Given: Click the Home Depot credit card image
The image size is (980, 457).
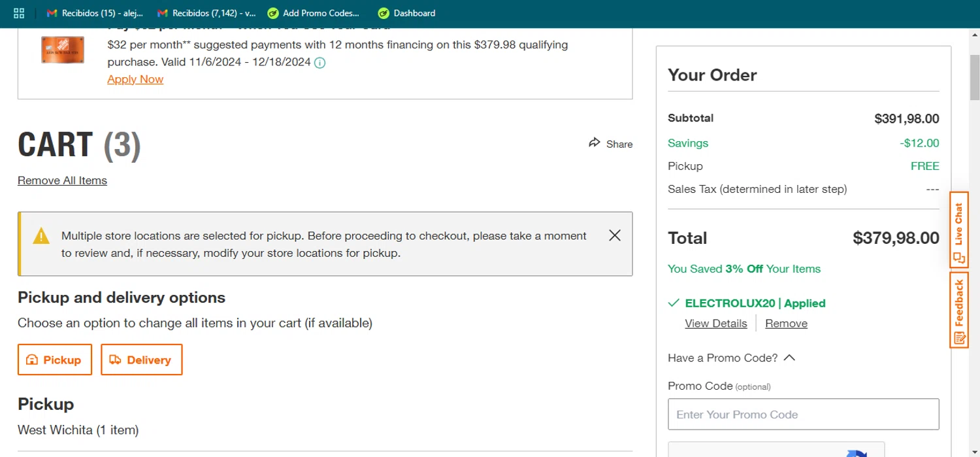Looking at the screenshot, I should (x=63, y=50).
